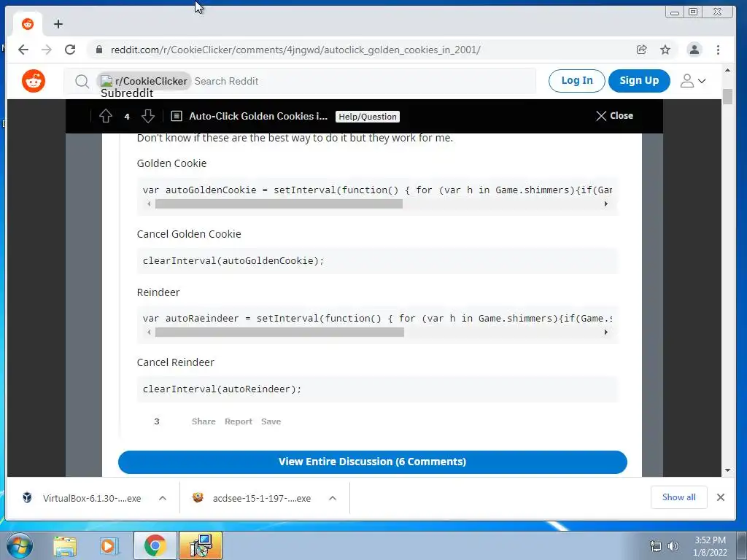Open the taskbar clock showing 3:52 PM
The width and height of the screenshot is (747, 560).
[710, 546]
